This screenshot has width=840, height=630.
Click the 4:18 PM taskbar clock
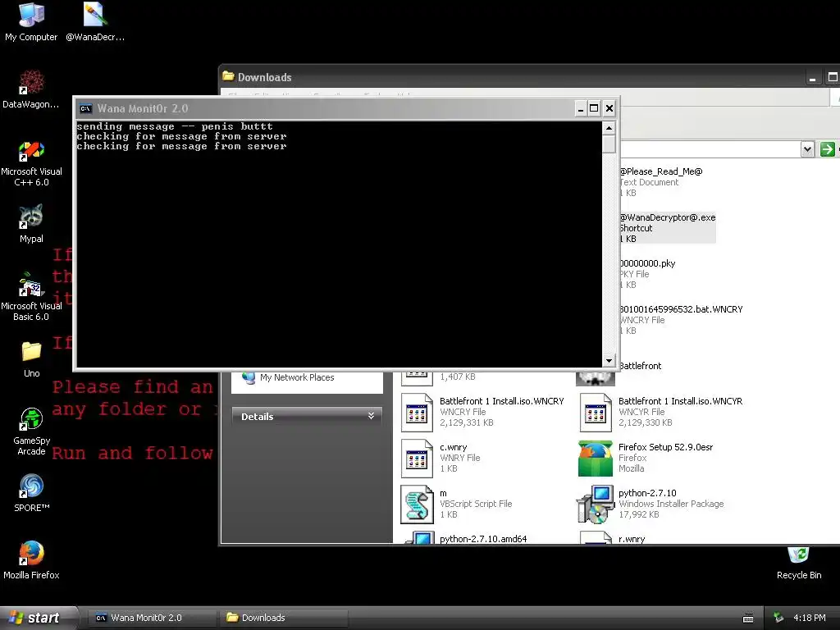(x=809, y=618)
